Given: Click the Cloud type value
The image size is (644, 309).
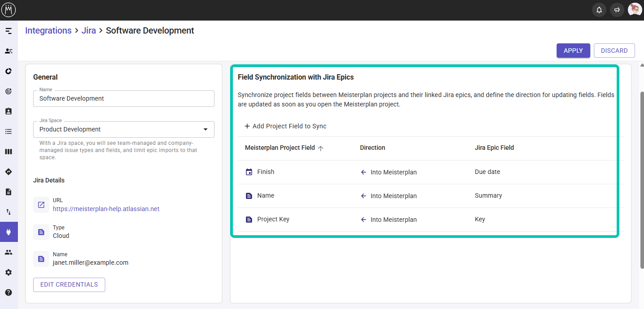Looking at the screenshot, I should tap(61, 236).
